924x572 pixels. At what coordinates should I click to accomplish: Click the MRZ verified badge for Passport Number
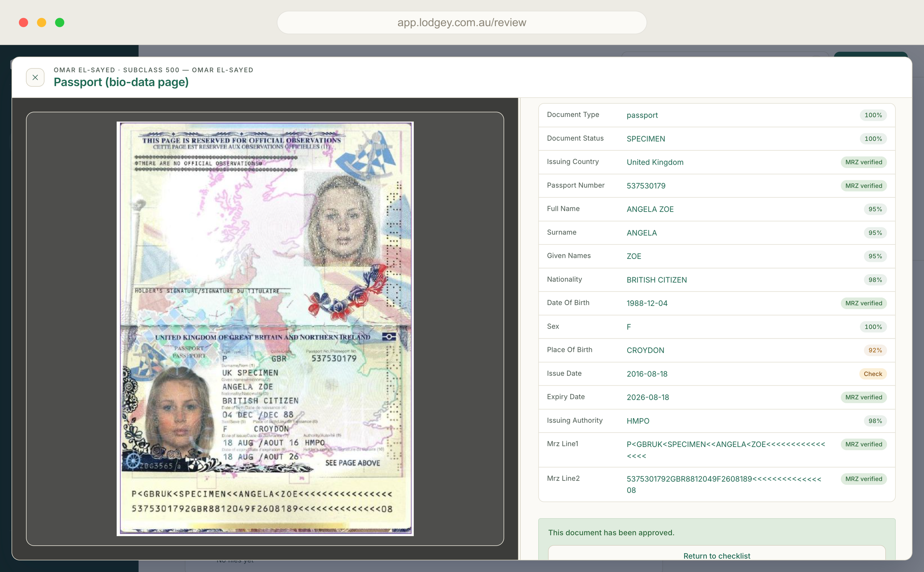click(864, 185)
